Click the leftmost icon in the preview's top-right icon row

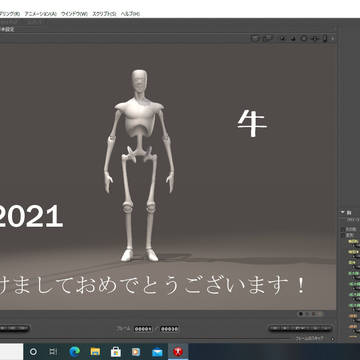(x=256, y=38)
